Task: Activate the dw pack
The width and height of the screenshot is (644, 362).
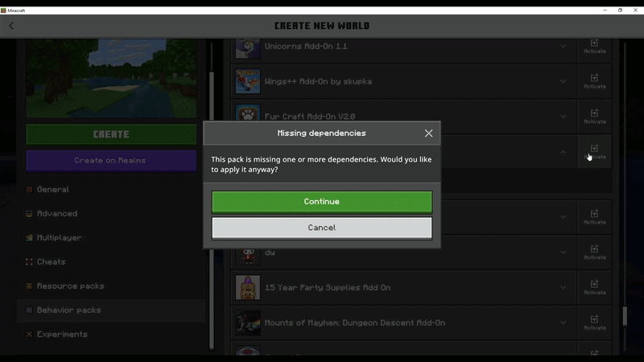Action: point(594,253)
